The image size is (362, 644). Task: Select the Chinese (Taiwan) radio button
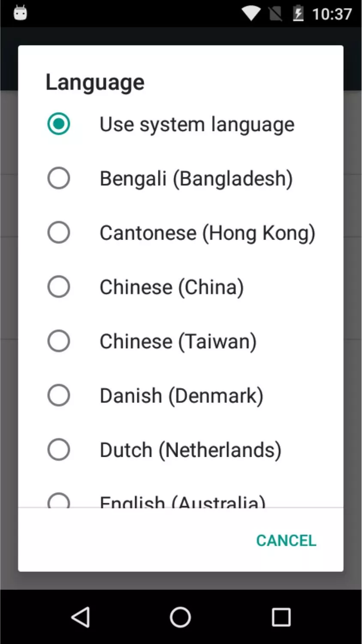point(59,341)
